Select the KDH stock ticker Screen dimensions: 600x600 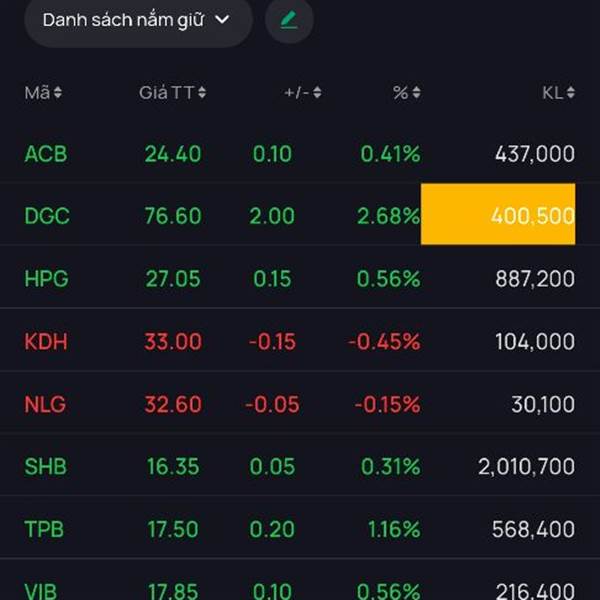[46, 342]
